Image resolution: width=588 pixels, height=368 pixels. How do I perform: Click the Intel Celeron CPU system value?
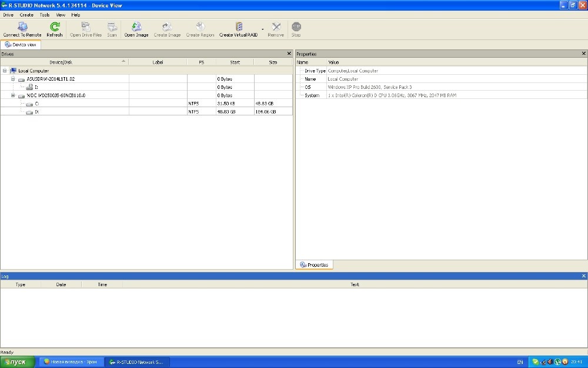pos(392,95)
